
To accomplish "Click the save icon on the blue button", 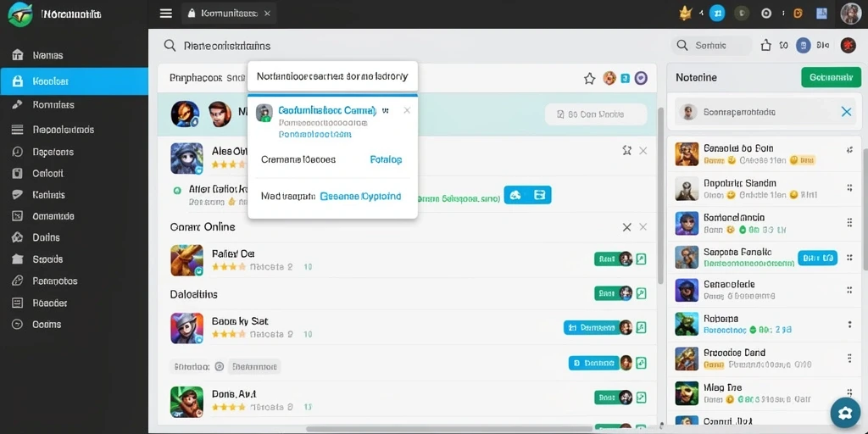I will click(x=539, y=195).
